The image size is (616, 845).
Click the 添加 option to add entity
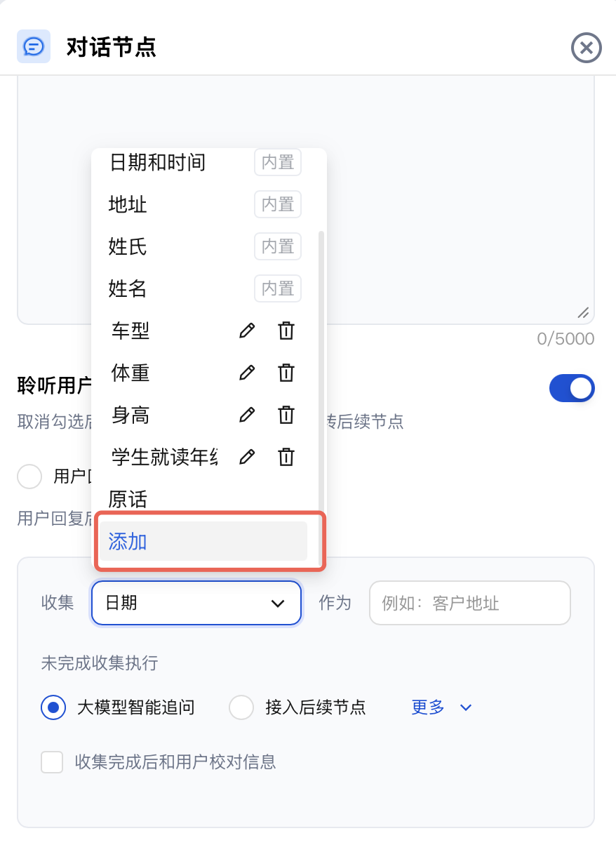tap(203, 541)
